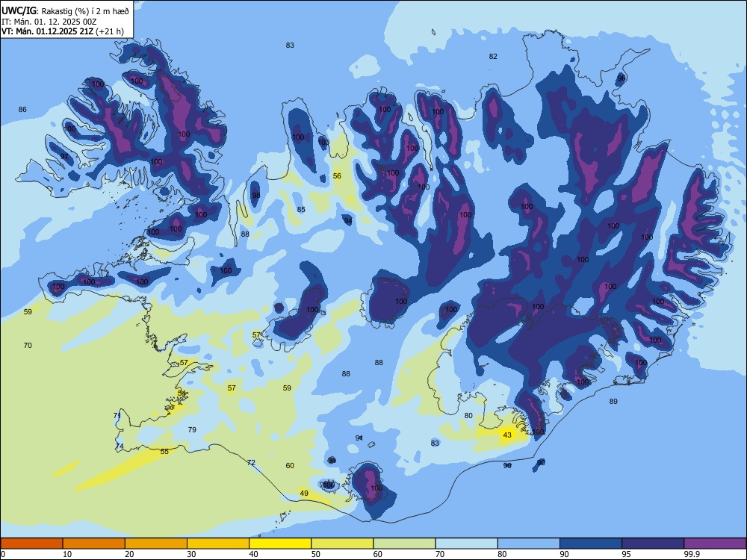The width and height of the screenshot is (747, 560).
Task: Click the humidity value '49' on the south coast
Action: (304, 494)
